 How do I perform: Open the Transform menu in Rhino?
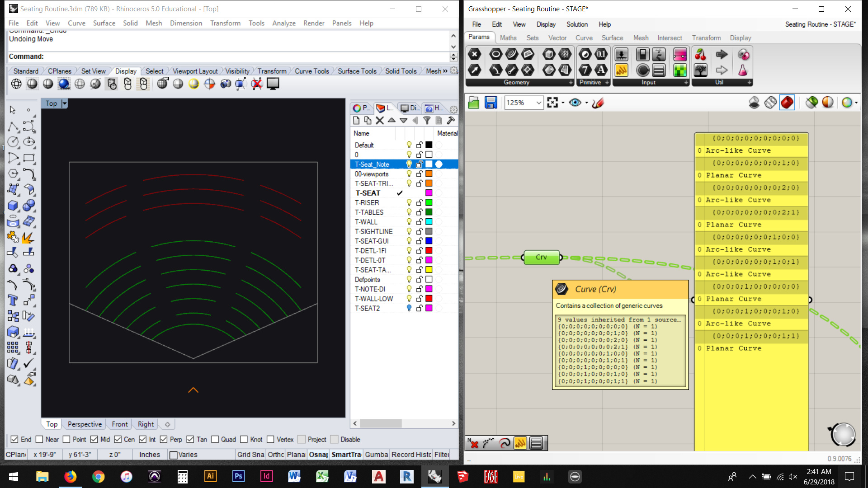tap(225, 23)
